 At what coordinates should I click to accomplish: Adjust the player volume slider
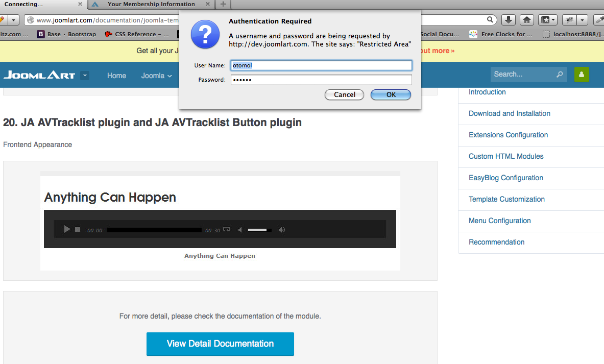[x=259, y=229]
